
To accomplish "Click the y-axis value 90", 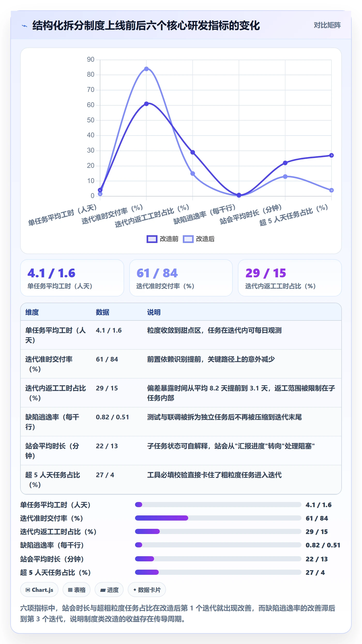I will 91,59.
